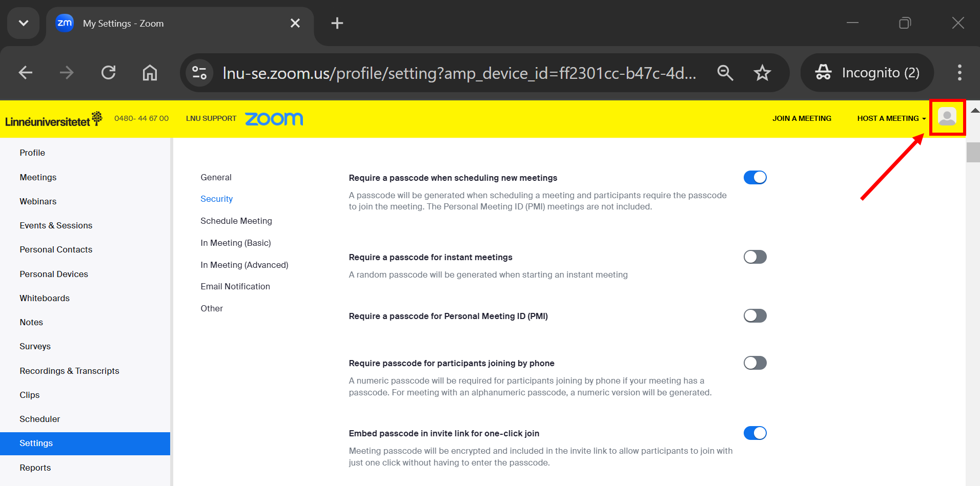Jump to the Other settings section
The image size is (980, 486).
click(x=212, y=308)
